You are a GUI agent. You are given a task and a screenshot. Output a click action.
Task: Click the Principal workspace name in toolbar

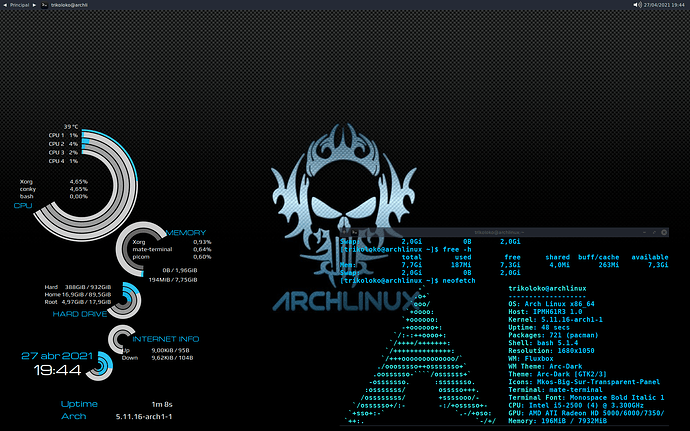pyautogui.click(x=19, y=5)
